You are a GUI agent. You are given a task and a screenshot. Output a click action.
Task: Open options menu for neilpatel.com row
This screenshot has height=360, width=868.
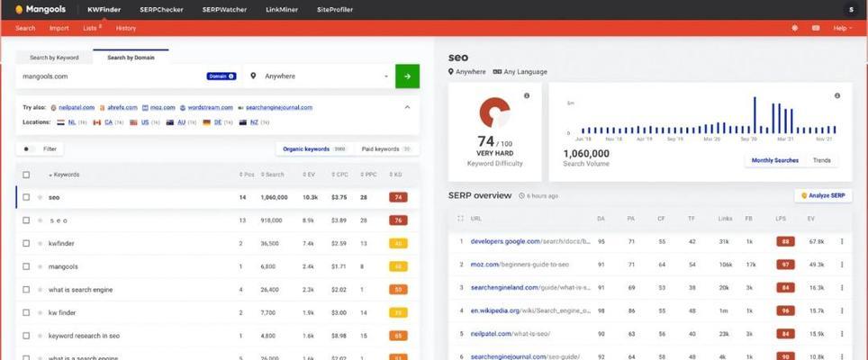[842, 334]
